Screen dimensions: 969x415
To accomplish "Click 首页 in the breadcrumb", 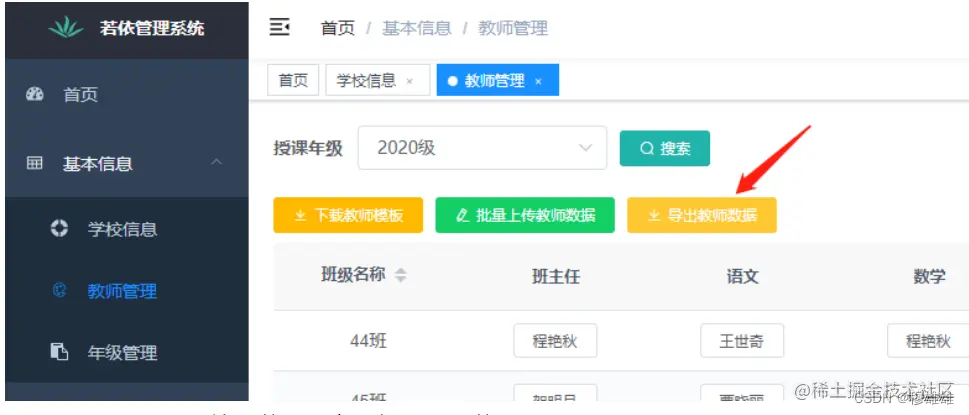I will [337, 28].
